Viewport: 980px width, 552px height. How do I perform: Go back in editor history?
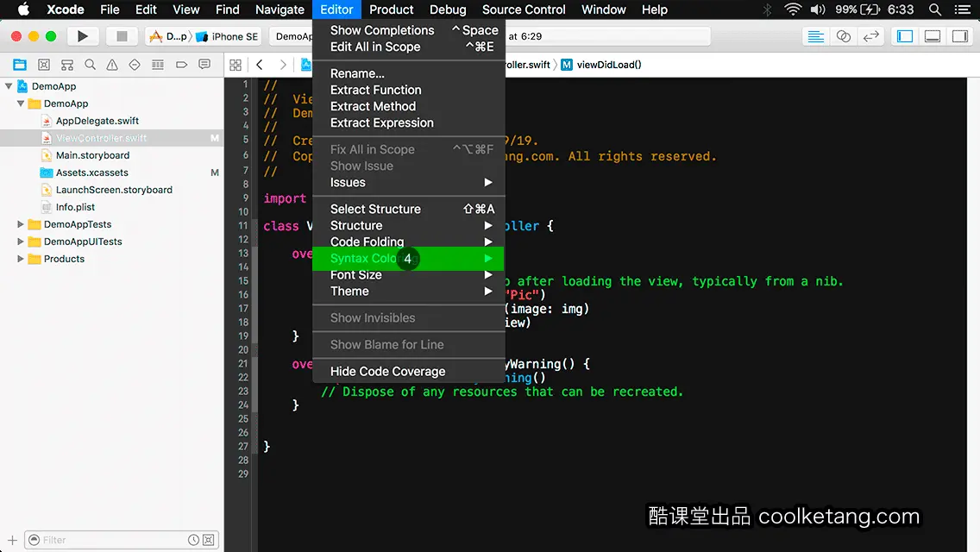coord(260,65)
